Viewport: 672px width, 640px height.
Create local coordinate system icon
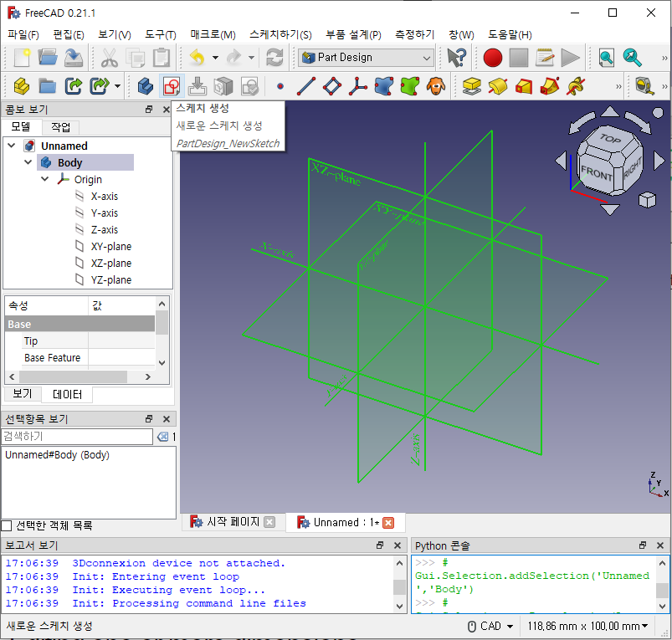tap(358, 86)
